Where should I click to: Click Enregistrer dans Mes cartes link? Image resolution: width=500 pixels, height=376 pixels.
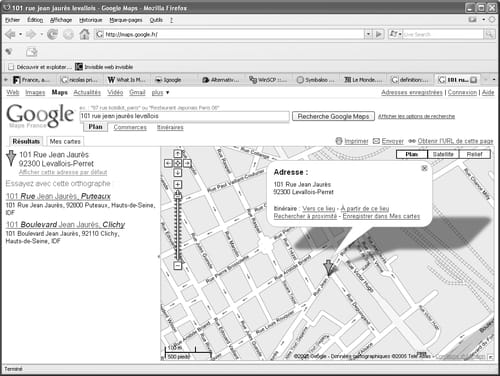(x=381, y=216)
